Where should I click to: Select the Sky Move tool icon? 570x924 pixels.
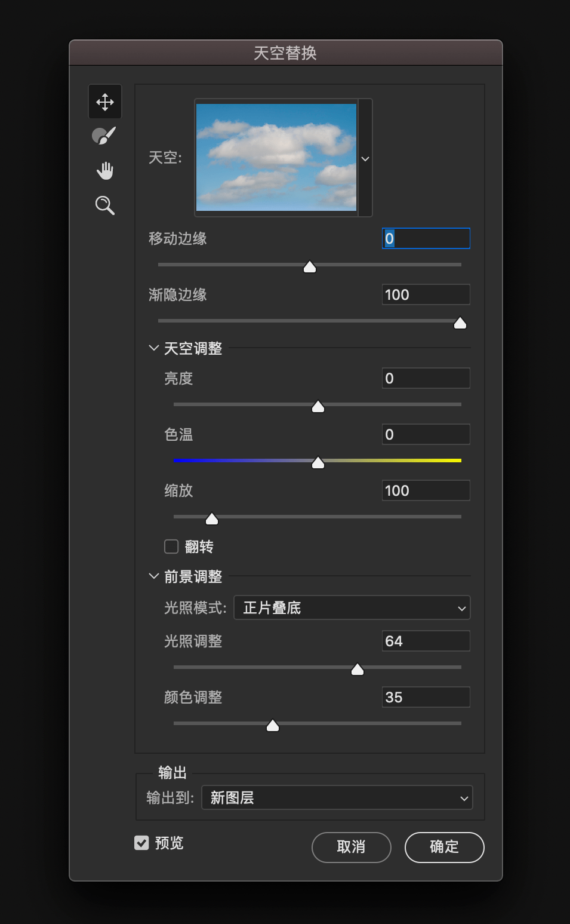point(105,102)
